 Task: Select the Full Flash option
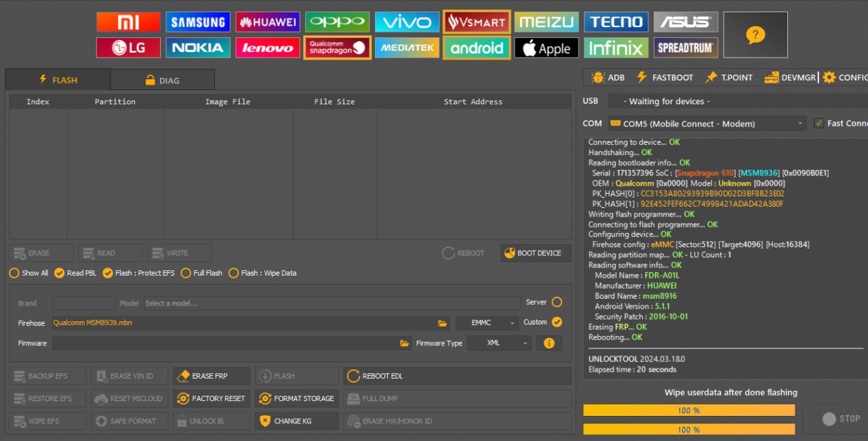201,273
